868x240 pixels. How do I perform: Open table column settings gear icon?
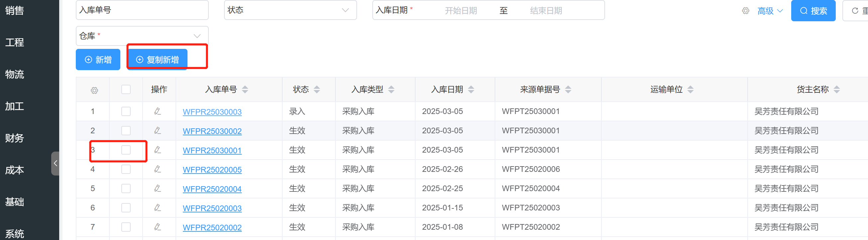click(x=94, y=90)
